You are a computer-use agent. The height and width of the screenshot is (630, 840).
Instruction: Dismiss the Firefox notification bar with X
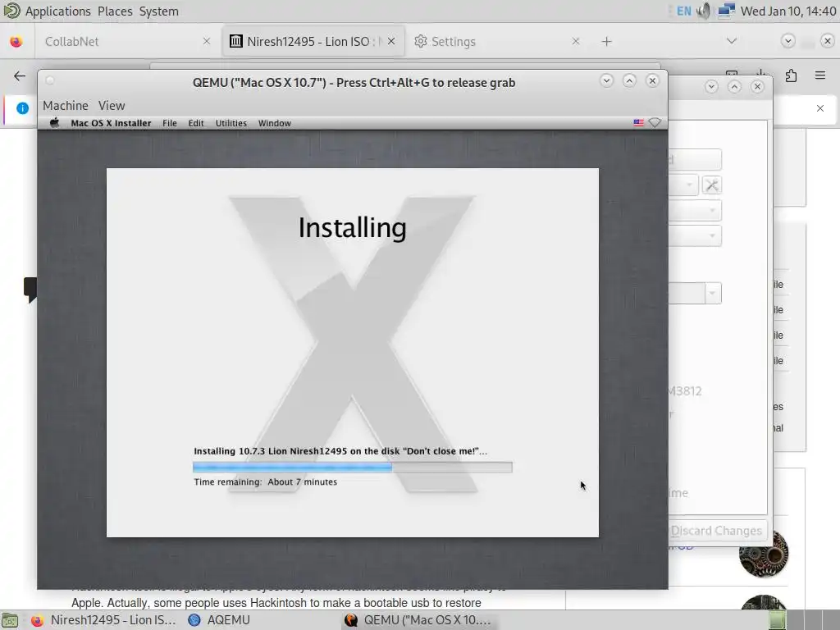820,108
